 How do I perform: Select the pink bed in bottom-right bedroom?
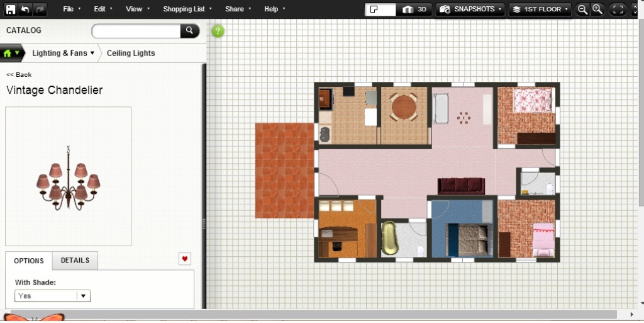coord(544,240)
